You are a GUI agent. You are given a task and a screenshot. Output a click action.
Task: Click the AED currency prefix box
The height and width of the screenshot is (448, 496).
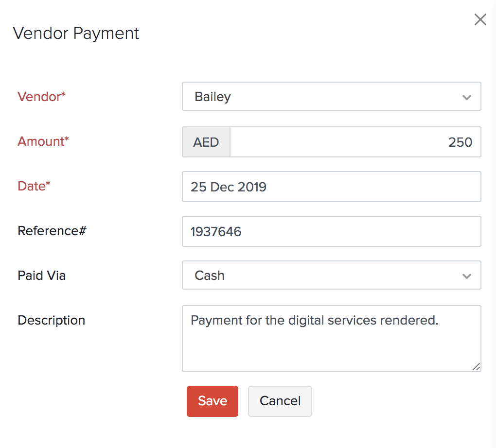pos(206,142)
